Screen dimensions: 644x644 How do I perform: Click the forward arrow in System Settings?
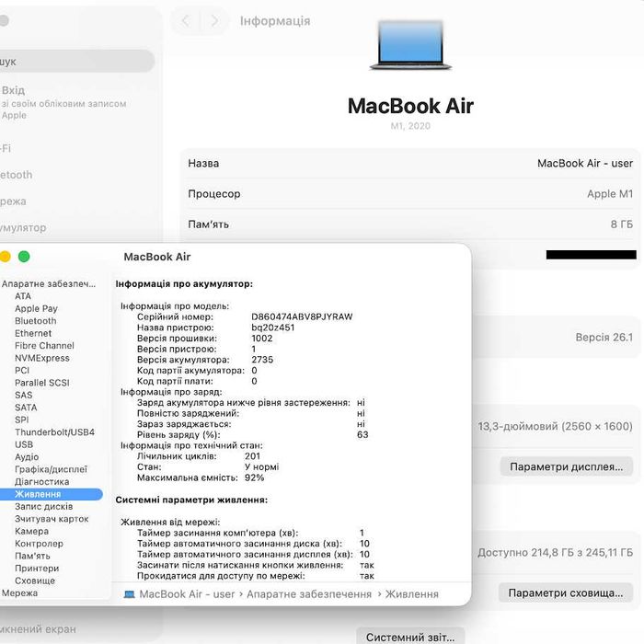pyautogui.click(x=214, y=21)
